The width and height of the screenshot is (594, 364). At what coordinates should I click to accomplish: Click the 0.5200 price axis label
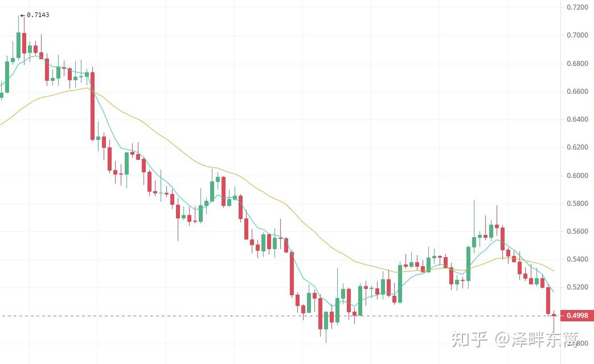pyautogui.click(x=577, y=287)
